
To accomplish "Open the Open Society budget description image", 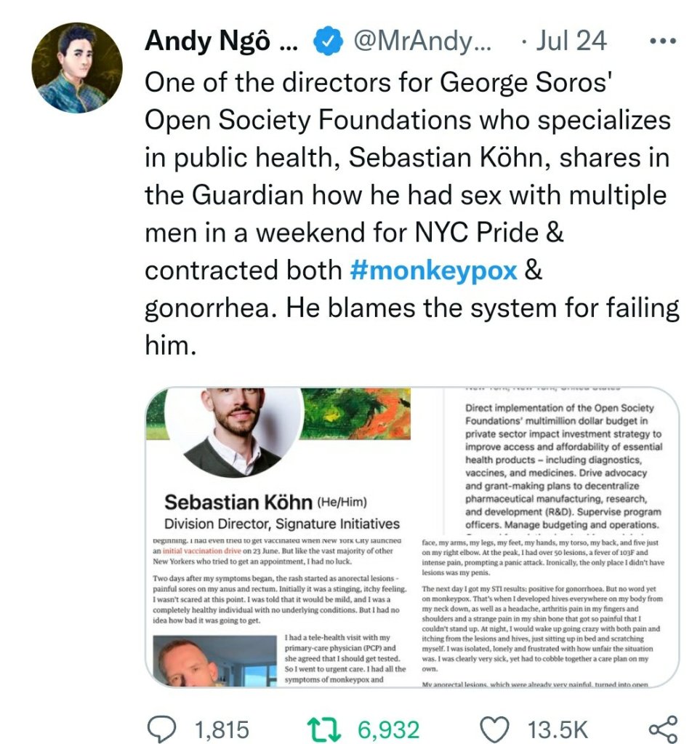I will click(x=561, y=462).
